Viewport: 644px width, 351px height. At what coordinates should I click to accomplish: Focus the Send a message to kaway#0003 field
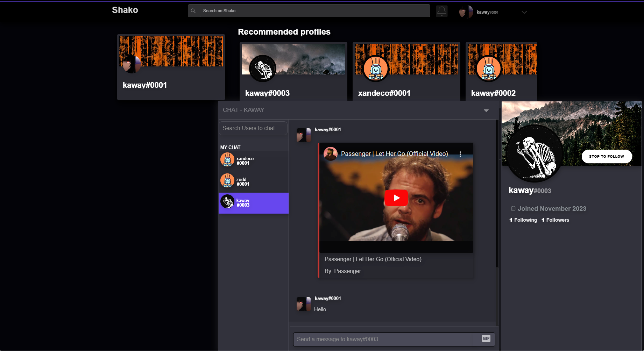point(394,339)
